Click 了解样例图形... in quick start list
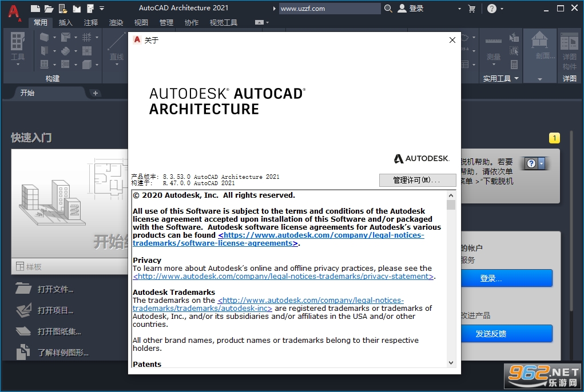 pos(52,352)
